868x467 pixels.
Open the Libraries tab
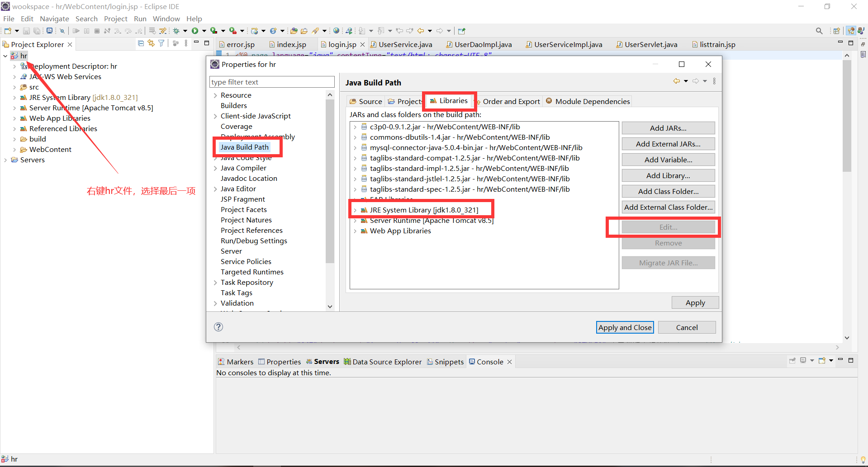pyautogui.click(x=449, y=101)
